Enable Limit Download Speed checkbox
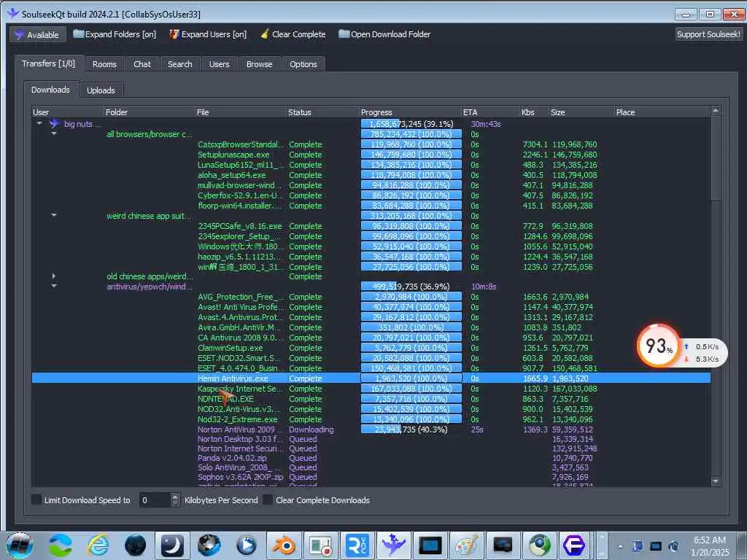 click(36, 499)
